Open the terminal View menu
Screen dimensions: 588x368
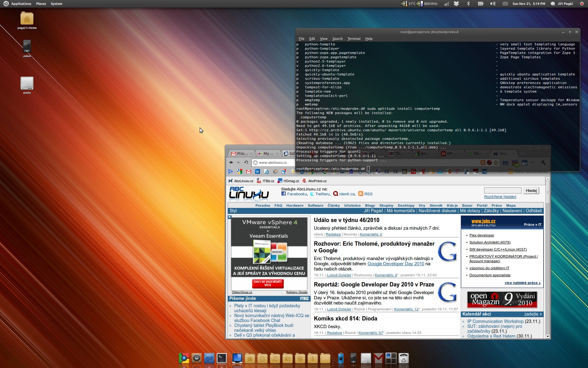click(x=324, y=39)
